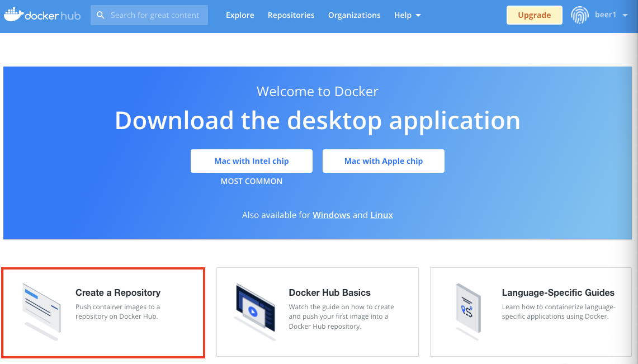
Task: Click the Upgrade button
Action: (534, 15)
